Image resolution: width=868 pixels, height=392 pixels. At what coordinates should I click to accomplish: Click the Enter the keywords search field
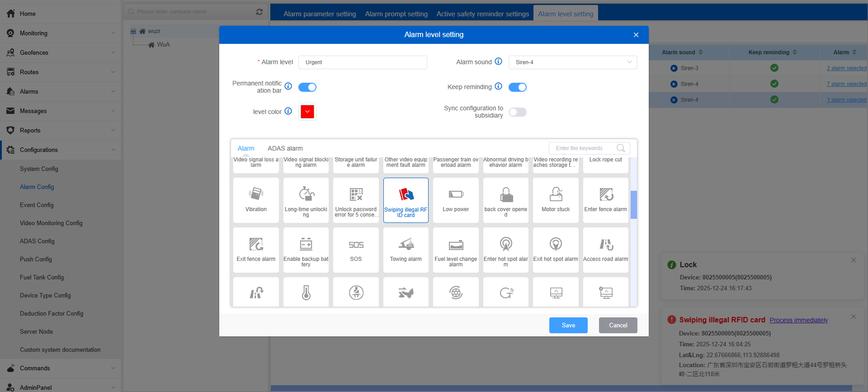pos(584,148)
